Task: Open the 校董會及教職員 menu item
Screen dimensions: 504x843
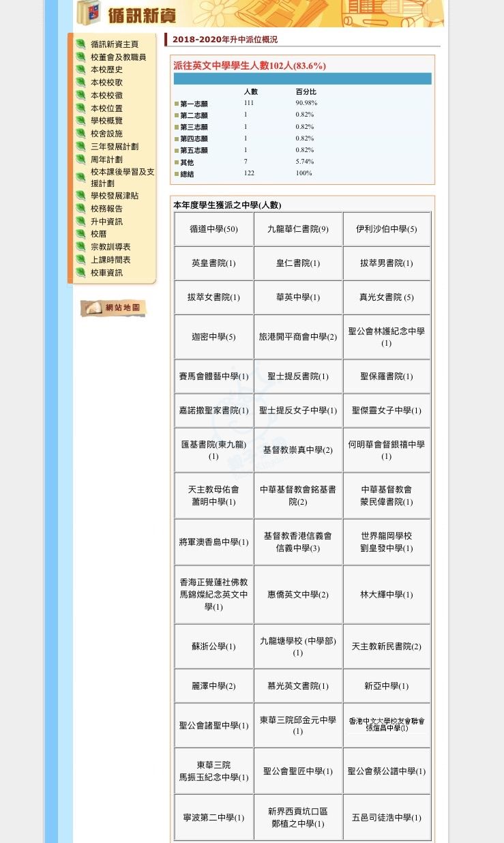Action: 118,57
